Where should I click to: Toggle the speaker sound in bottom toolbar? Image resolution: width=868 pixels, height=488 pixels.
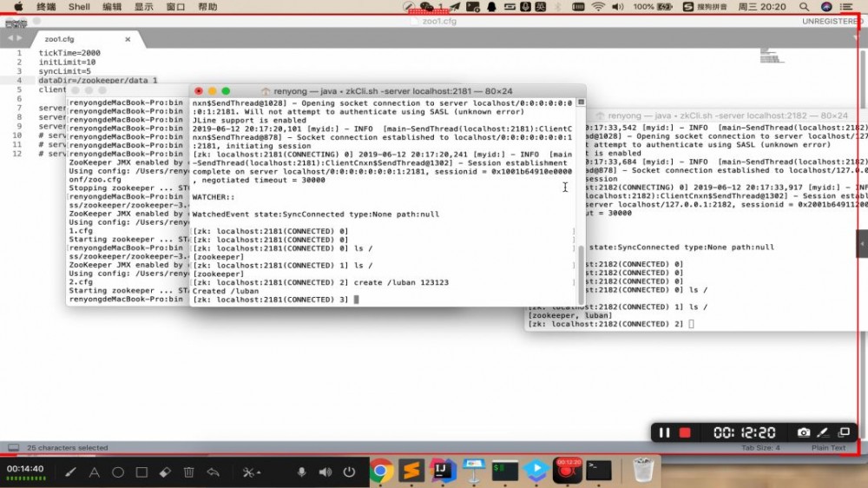(x=325, y=472)
